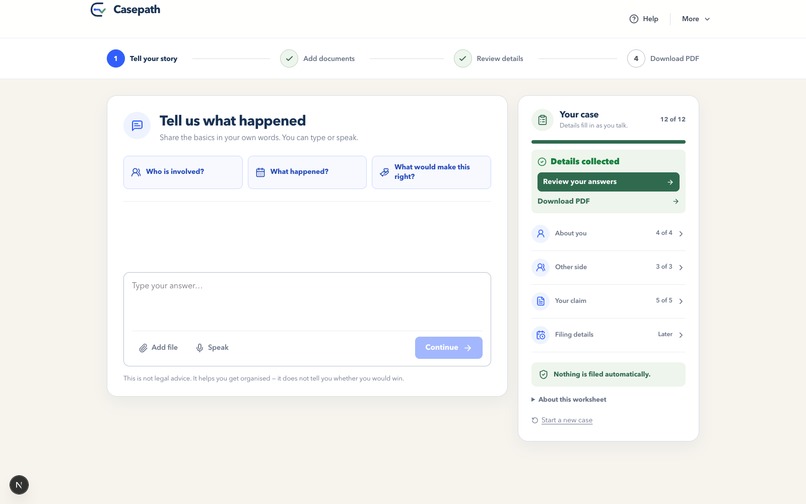This screenshot has height=504, width=806.
Task: Click the Add file paperclip icon
Action: point(143,348)
